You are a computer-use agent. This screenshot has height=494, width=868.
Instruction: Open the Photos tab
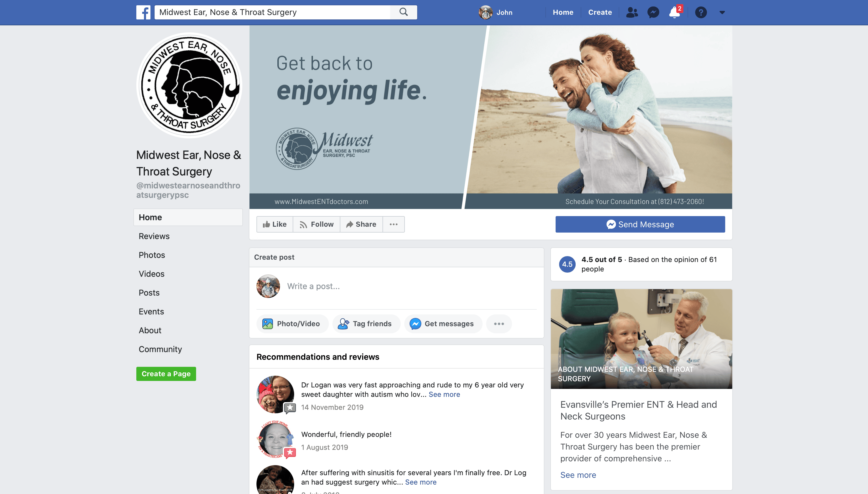tap(152, 255)
